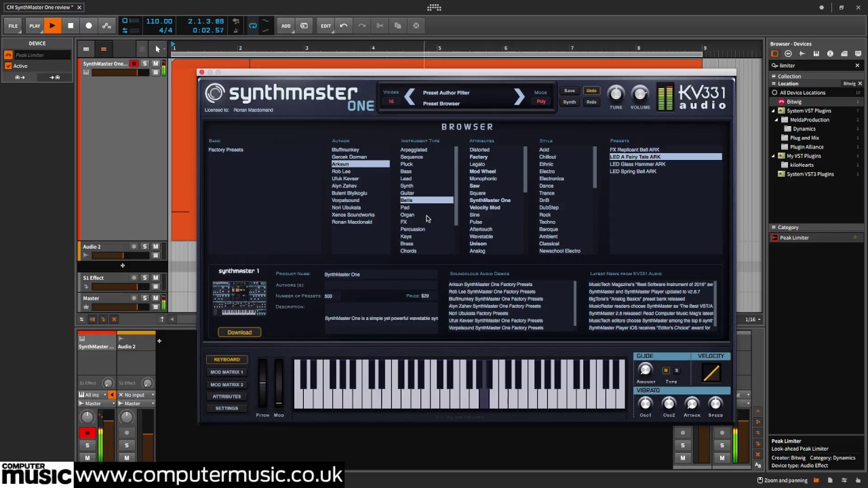Viewport: 868px width, 488px height.
Task: Solo the SynthMaster One track
Action: (x=144, y=64)
